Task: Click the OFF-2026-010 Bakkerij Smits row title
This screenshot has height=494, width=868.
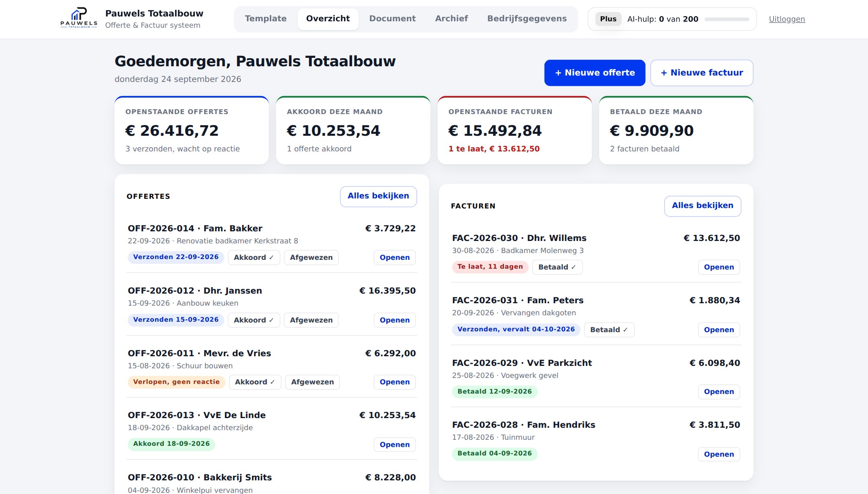Action: click(x=200, y=478)
